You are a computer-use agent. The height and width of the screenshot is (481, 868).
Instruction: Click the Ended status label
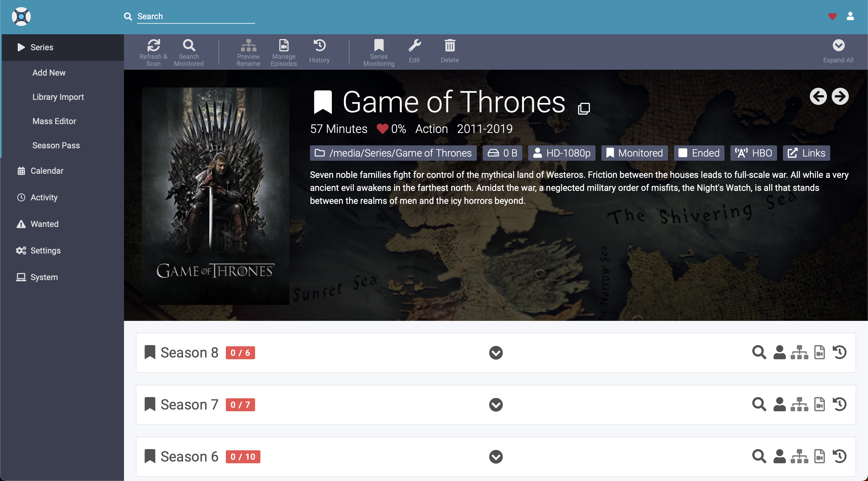tap(699, 153)
